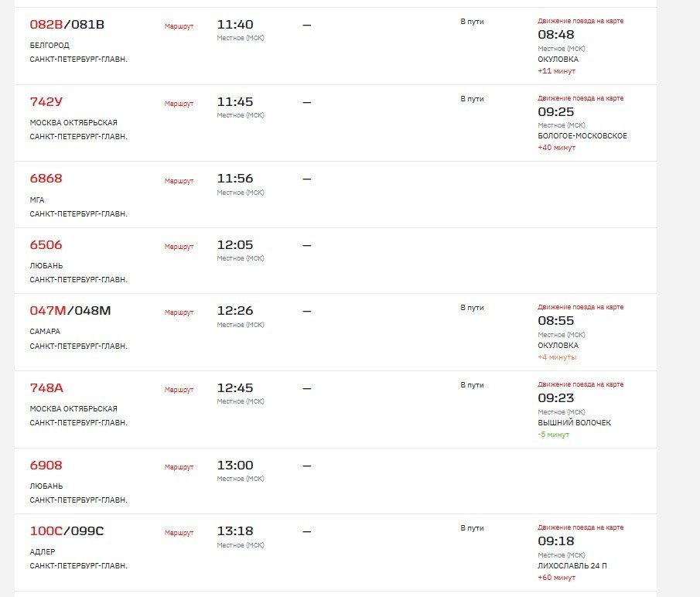
Task: Open Маршрут link for train 742У
Action: [179, 104]
